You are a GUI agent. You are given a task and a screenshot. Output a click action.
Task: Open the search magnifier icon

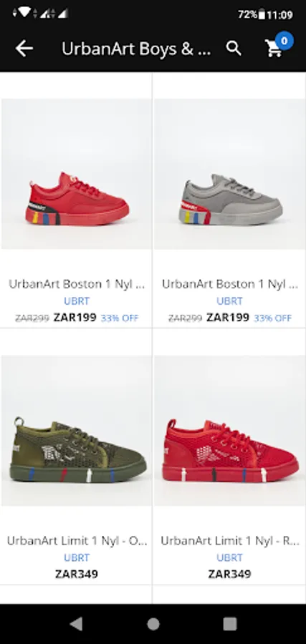pos(234,49)
